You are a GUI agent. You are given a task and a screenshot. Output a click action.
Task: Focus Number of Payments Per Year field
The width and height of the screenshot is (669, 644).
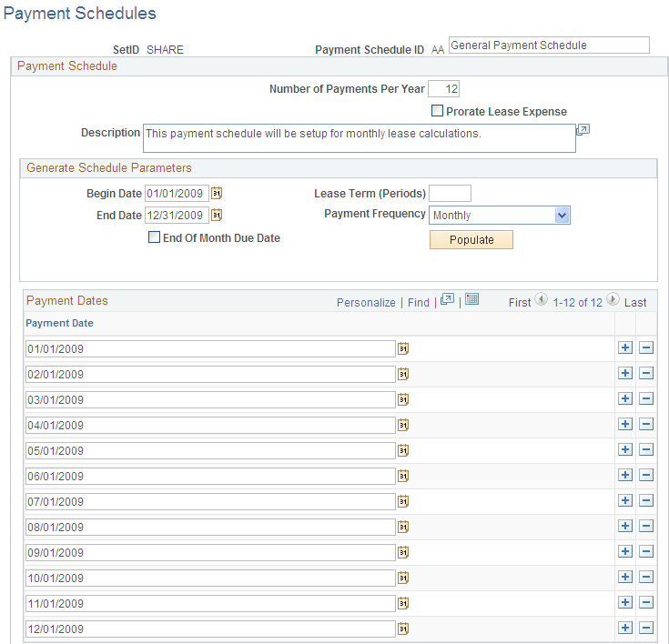coord(444,89)
